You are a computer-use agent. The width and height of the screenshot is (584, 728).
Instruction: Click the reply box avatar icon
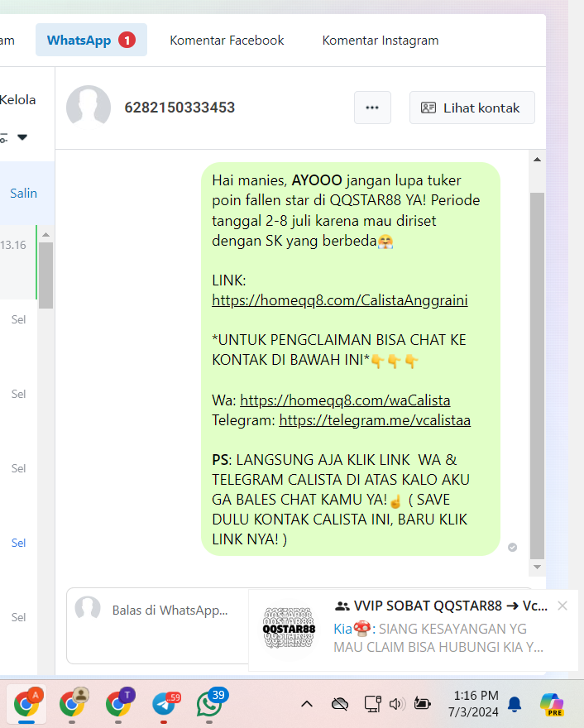coord(88,608)
